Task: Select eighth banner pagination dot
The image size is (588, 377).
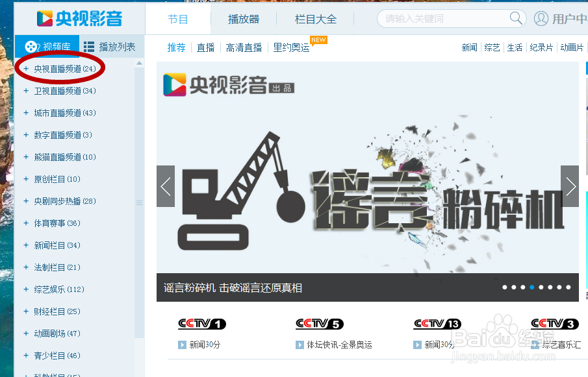Action: 569,287
